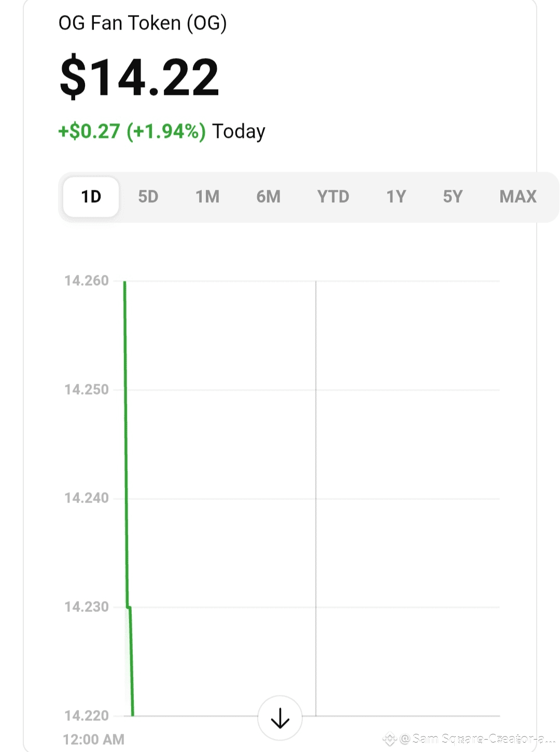Choose the 6M time range
Screen dimensions: 560x752
(x=269, y=197)
